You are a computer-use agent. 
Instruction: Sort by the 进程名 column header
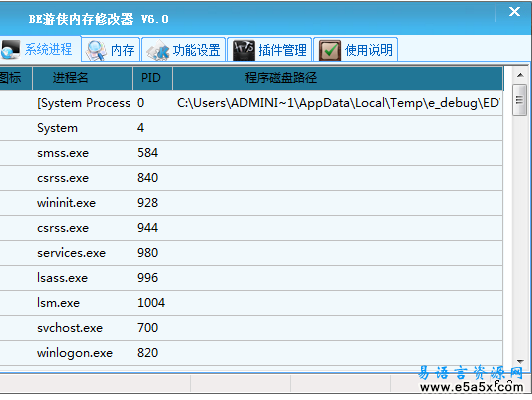pos(82,78)
